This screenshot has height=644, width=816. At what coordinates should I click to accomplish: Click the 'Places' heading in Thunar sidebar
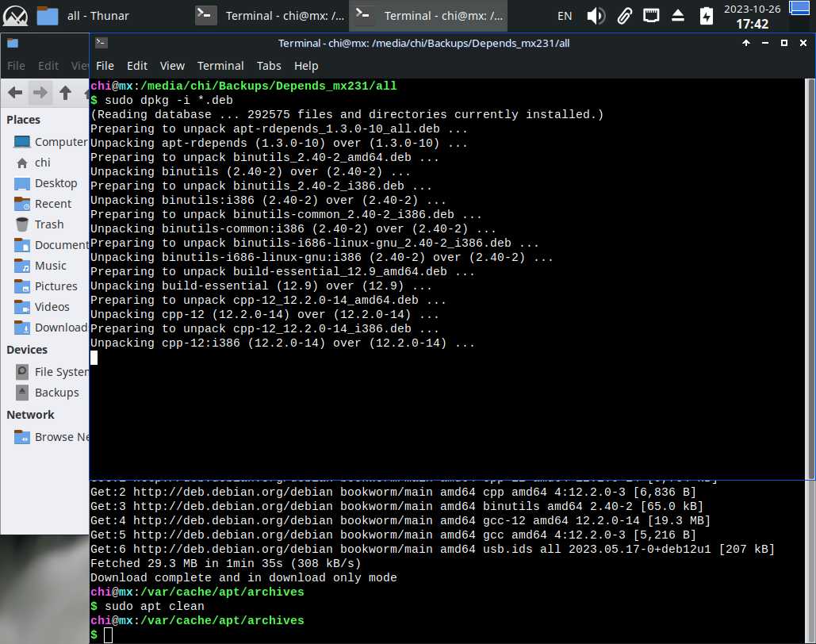click(x=24, y=120)
